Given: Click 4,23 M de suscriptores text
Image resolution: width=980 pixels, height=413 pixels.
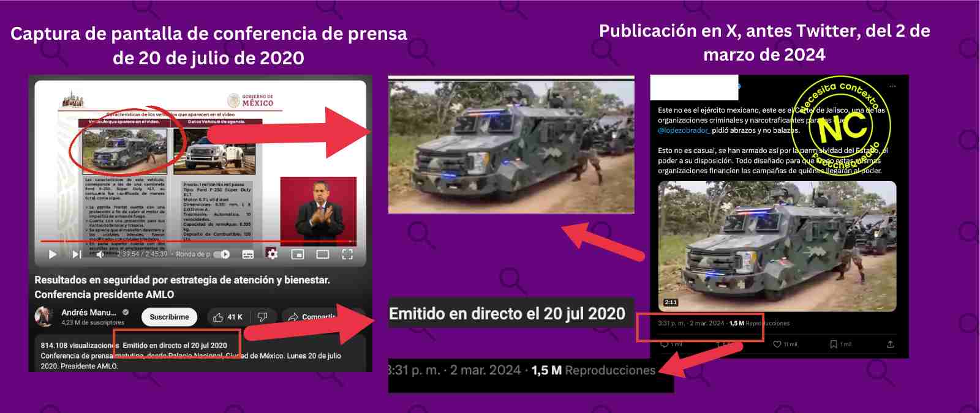Looking at the screenshot, I should [x=92, y=322].
